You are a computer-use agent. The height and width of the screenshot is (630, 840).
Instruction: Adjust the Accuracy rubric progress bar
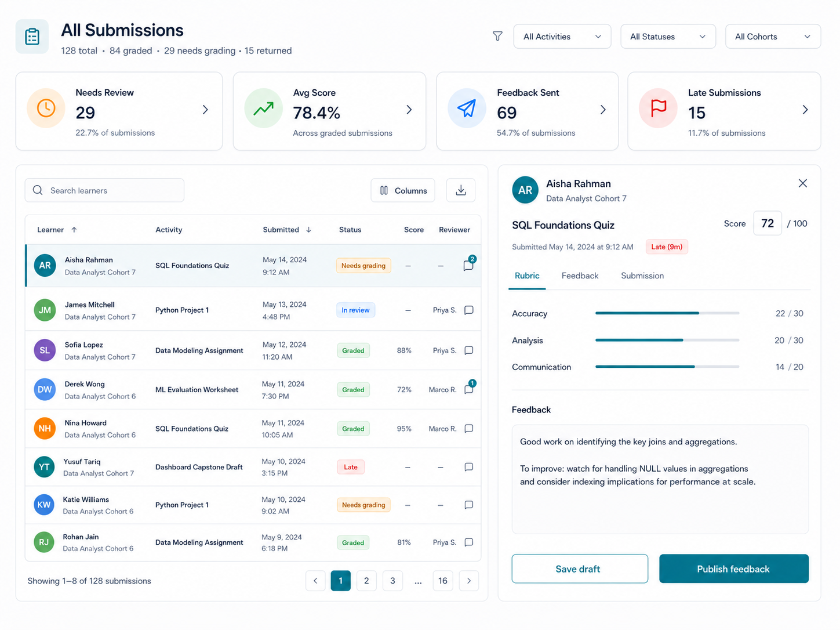667,313
